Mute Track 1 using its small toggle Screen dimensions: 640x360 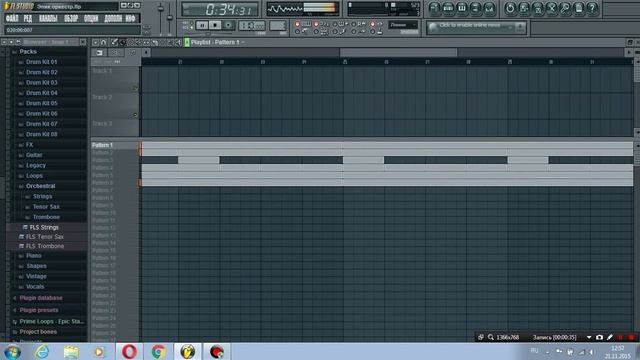click(135, 89)
